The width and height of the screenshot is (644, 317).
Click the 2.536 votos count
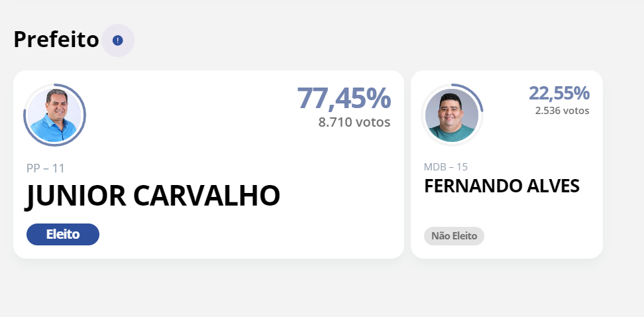coord(562,111)
